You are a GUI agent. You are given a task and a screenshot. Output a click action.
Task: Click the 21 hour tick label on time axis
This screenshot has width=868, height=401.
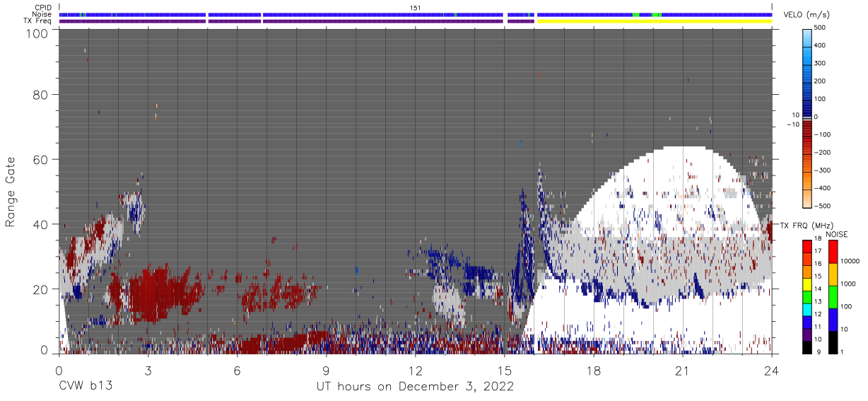click(683, 370)
